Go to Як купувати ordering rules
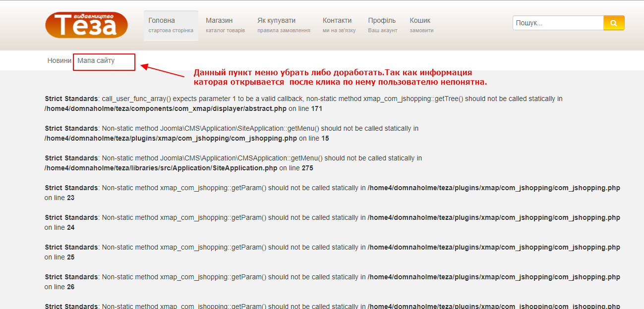Image resolution: width=644 pixels, height=309 pixels. 284,25
